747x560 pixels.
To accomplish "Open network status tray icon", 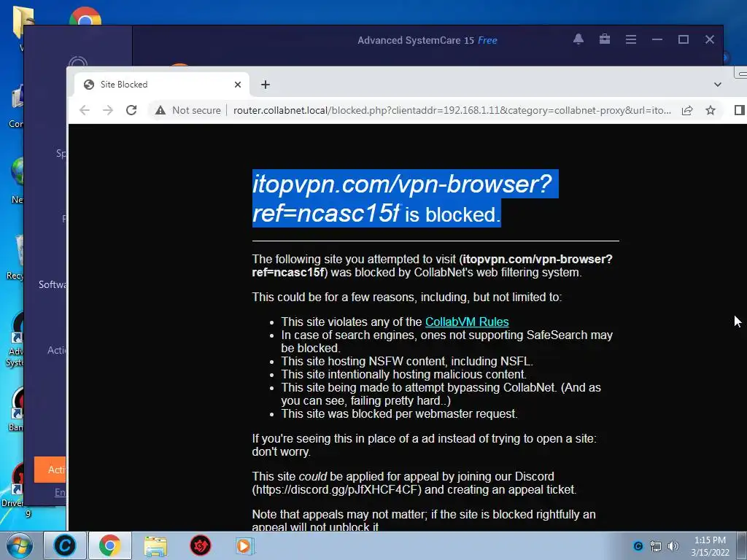I will pyautogui.click(x=656, y=546).
